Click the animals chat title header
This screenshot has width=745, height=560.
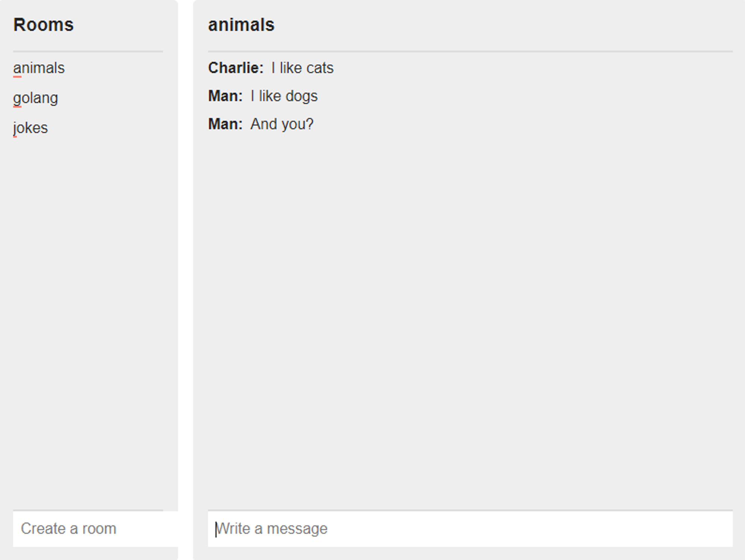coord(241,25)
